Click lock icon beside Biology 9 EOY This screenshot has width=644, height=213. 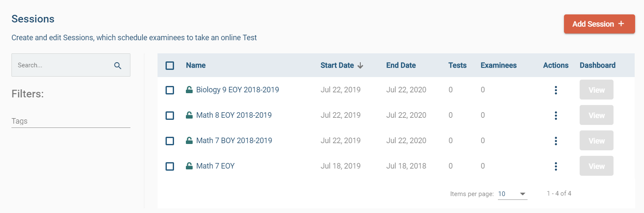(x=189, y=90)
